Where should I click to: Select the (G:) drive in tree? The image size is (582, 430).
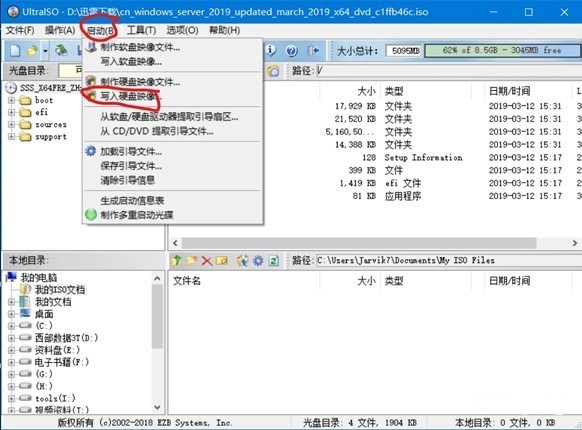pos(44,374)
